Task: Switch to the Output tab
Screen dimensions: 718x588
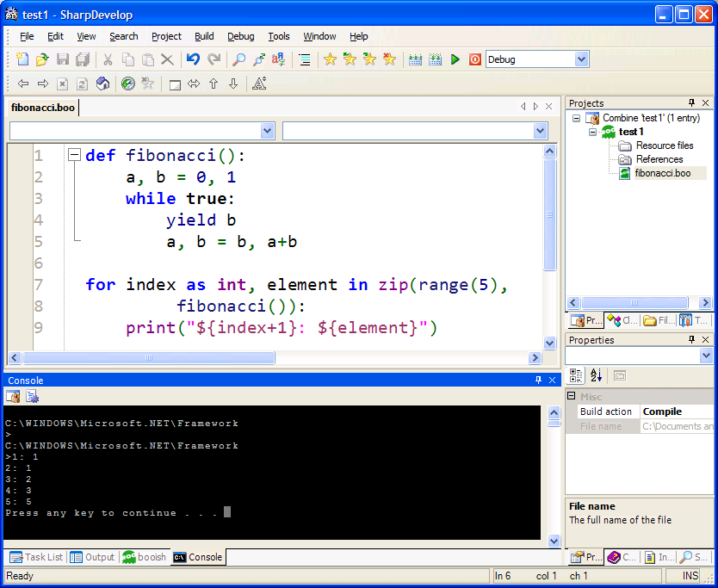Action: coord(93,557)
